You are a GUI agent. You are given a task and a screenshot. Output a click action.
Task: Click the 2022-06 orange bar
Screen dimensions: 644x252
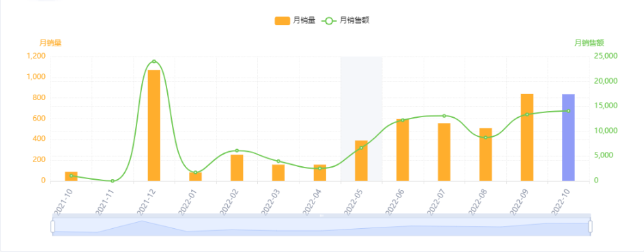click(402, 150)
